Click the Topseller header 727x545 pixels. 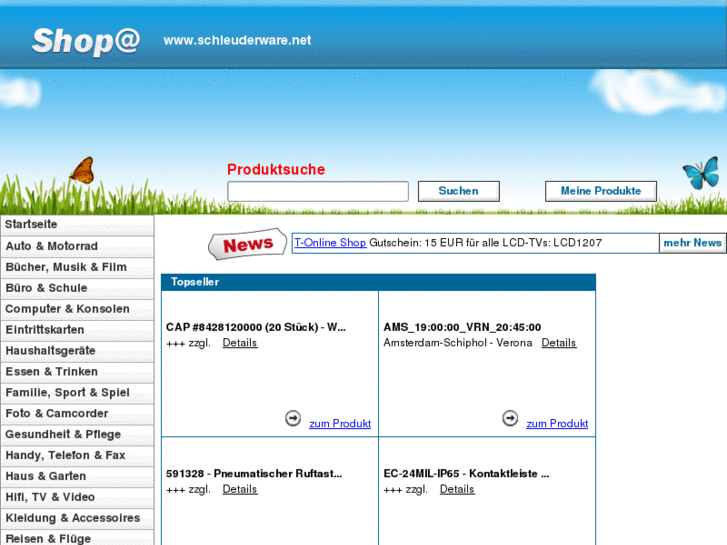(x=378, y=282)
